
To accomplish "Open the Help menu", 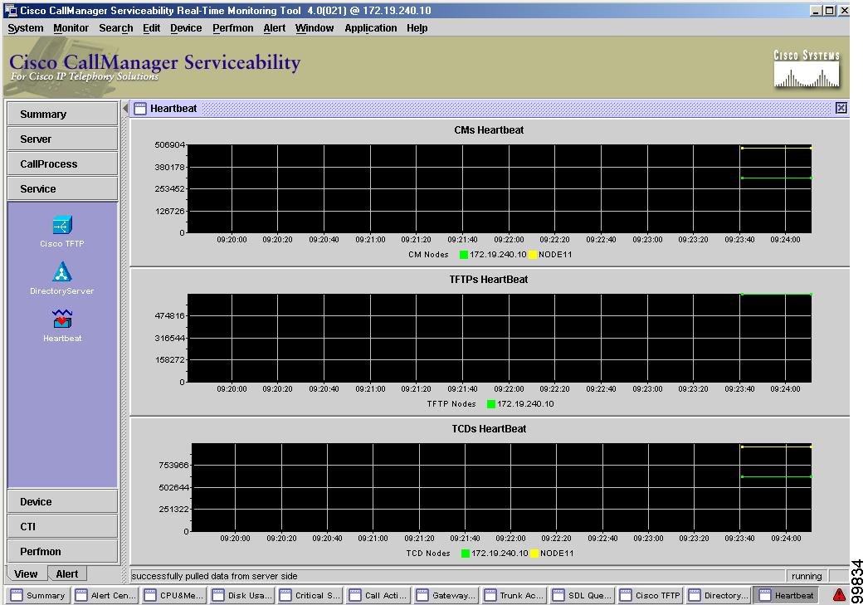I will click(417, 28).
